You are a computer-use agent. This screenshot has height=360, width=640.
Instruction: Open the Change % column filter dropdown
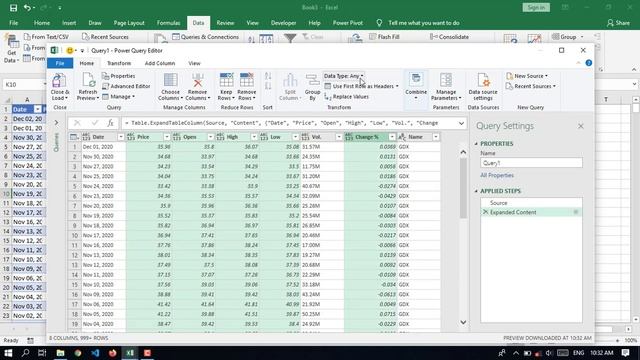pos(392,137)
